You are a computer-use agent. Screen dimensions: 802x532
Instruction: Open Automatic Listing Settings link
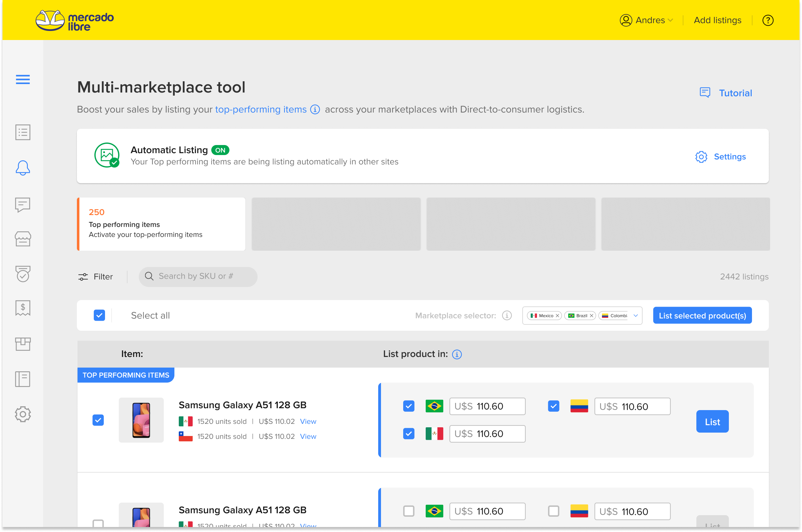730,157
